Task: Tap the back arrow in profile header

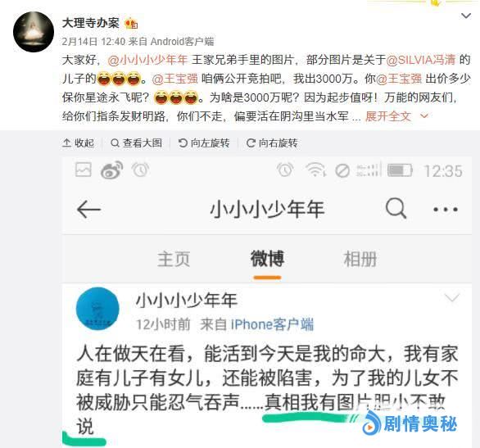Action: 88,210
